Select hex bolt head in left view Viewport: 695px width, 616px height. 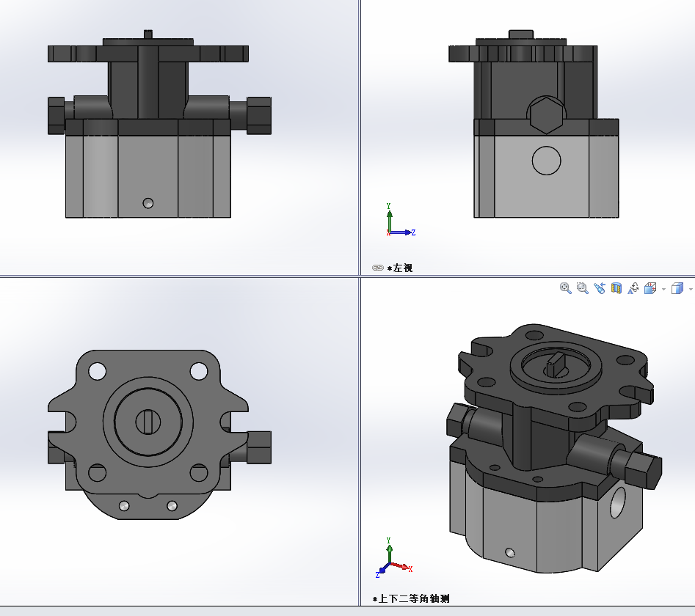click(546, 115)
